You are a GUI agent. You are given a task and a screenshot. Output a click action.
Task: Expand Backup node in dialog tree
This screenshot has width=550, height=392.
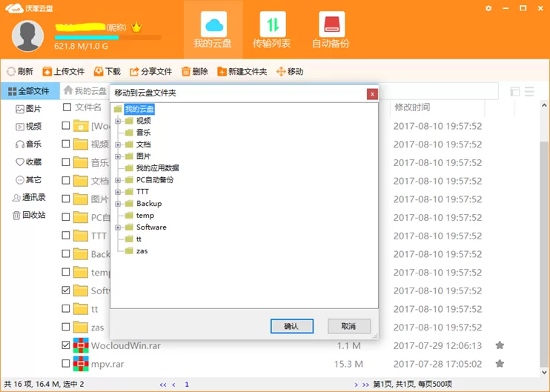[x=118, y=204]
